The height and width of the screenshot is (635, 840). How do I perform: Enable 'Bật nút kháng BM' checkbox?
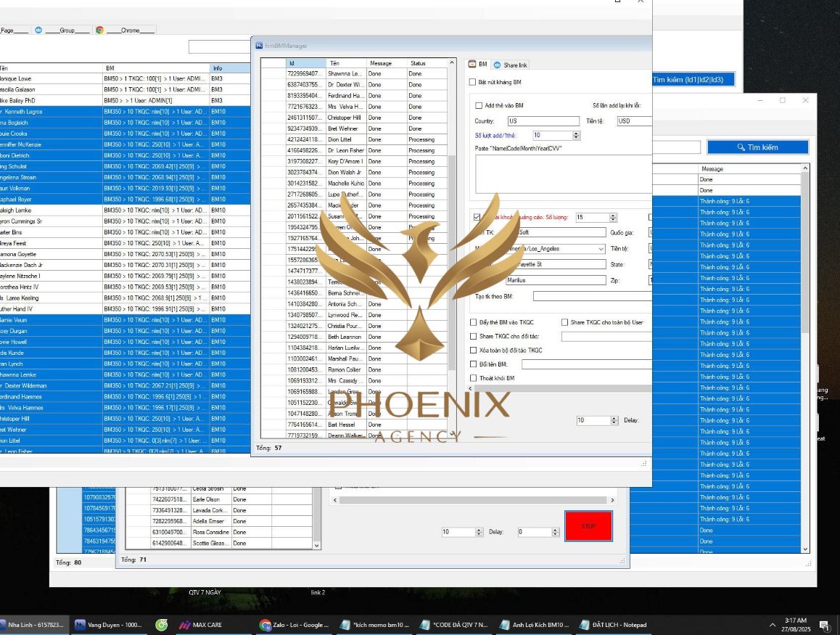[472, 82]
